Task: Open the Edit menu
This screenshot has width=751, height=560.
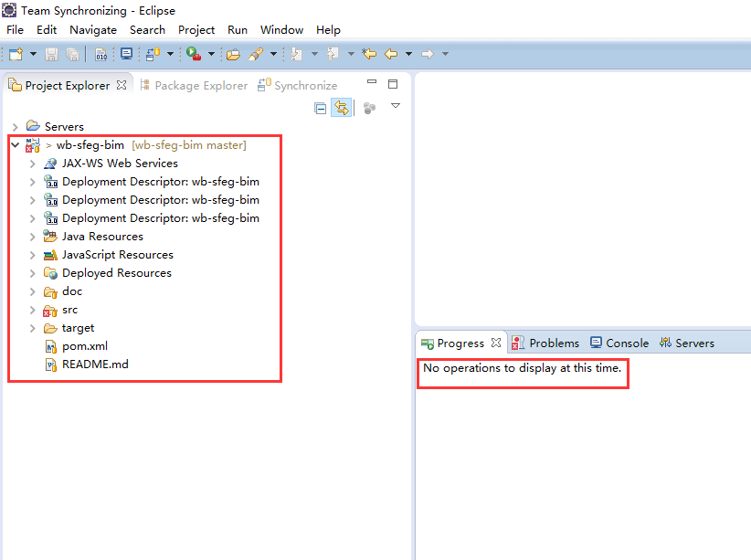Action: click(47, 30)
